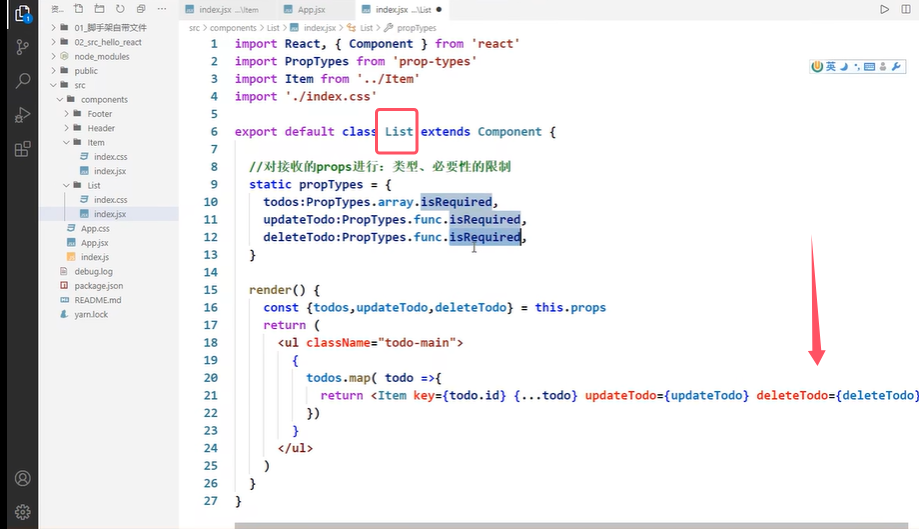Collapse the src folder

[80, 85]
